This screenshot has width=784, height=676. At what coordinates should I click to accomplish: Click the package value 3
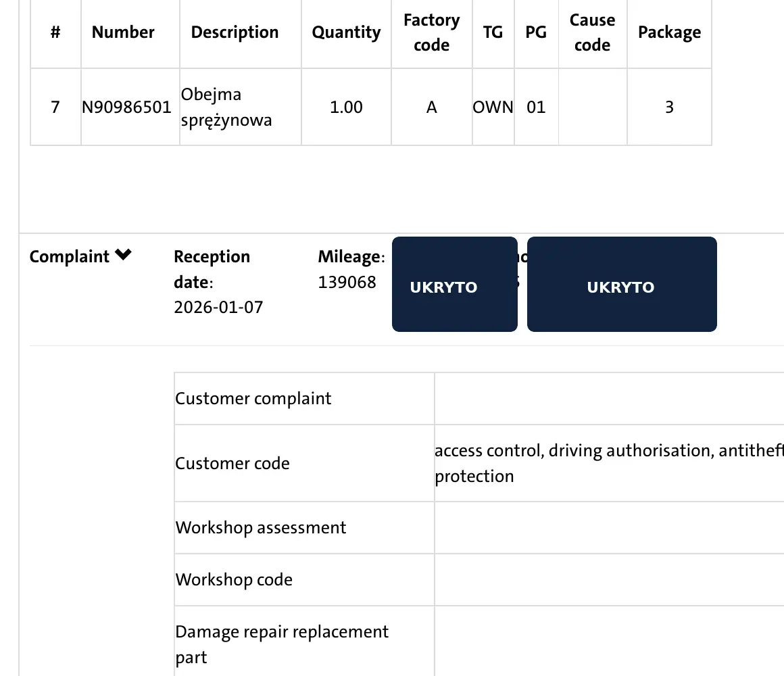point(669,107)
